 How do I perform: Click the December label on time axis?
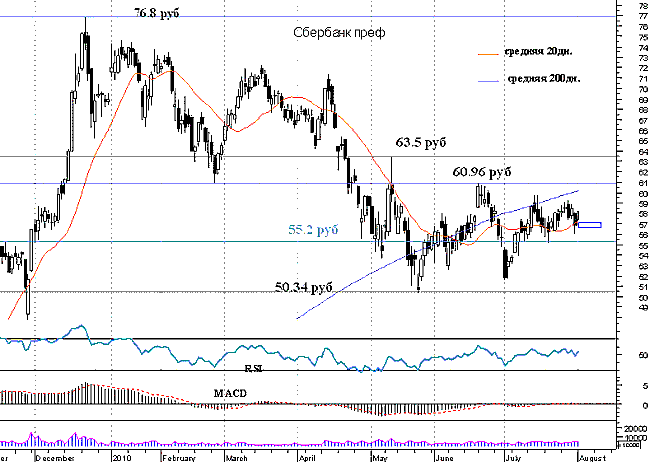(54, 458)
